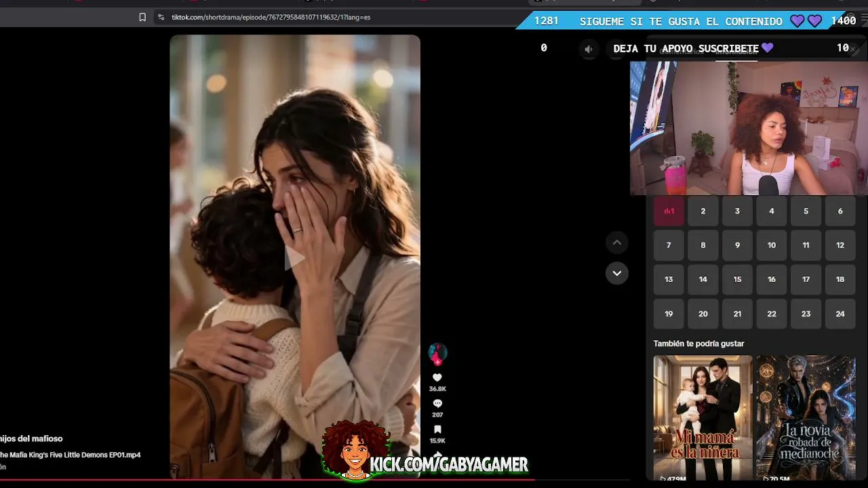The height and width of the screenshot is (488, 868).
Task: Click the 'También te podría gustar' heading
Action: (x=699, y=344)
